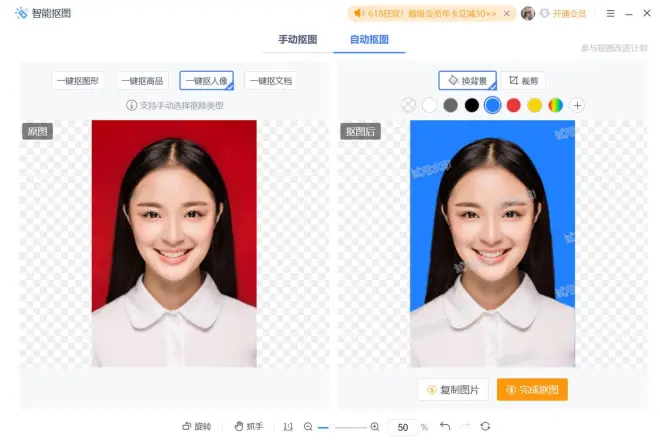Click the 智能抠图 app logo icon
This screenshot has height=441, width=660.
[21, 13]
